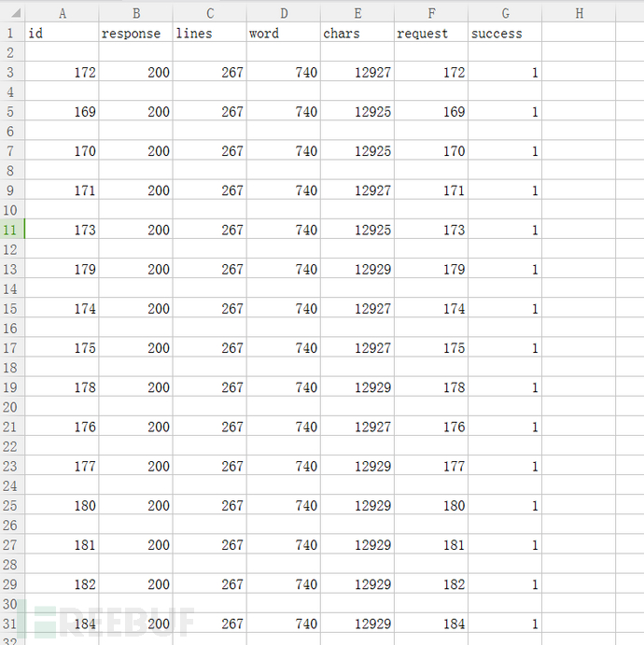
Task: Select request cell with value 184
Action: coord(431,624)
